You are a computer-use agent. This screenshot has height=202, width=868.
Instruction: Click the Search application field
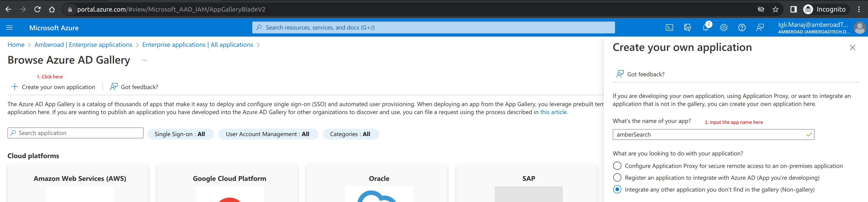pos(75,133)
